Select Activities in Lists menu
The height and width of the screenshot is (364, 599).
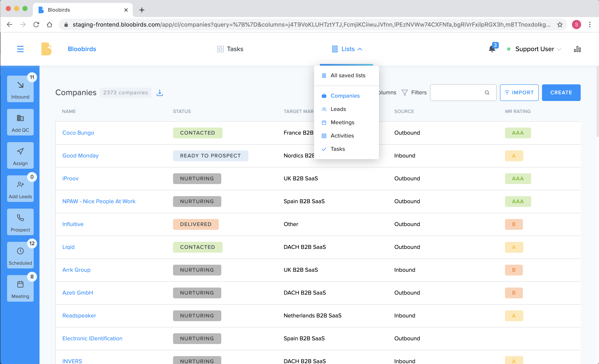pos(347,136)
